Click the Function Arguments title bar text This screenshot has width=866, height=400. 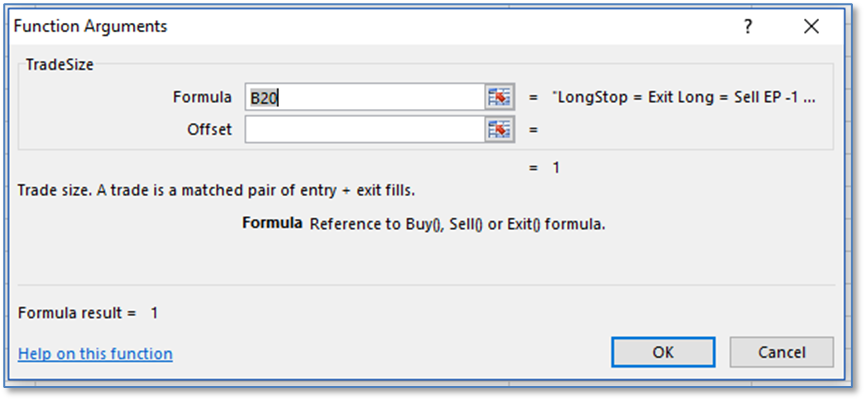point(92,25)
